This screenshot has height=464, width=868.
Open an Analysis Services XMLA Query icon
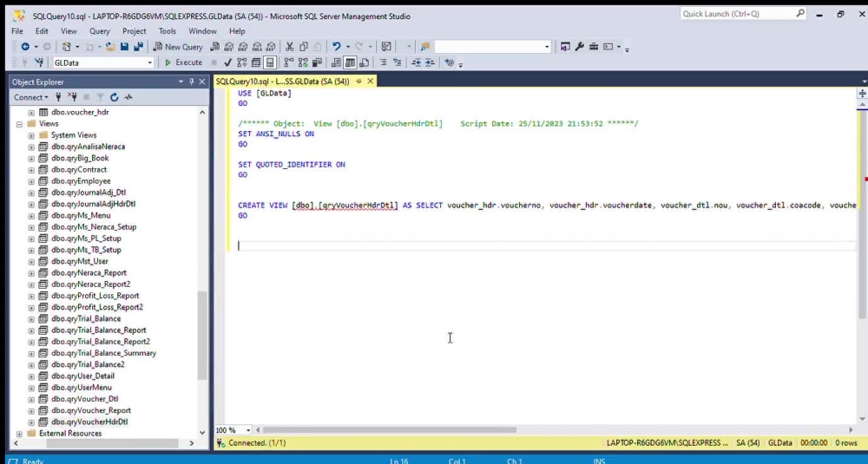point(257,47)
